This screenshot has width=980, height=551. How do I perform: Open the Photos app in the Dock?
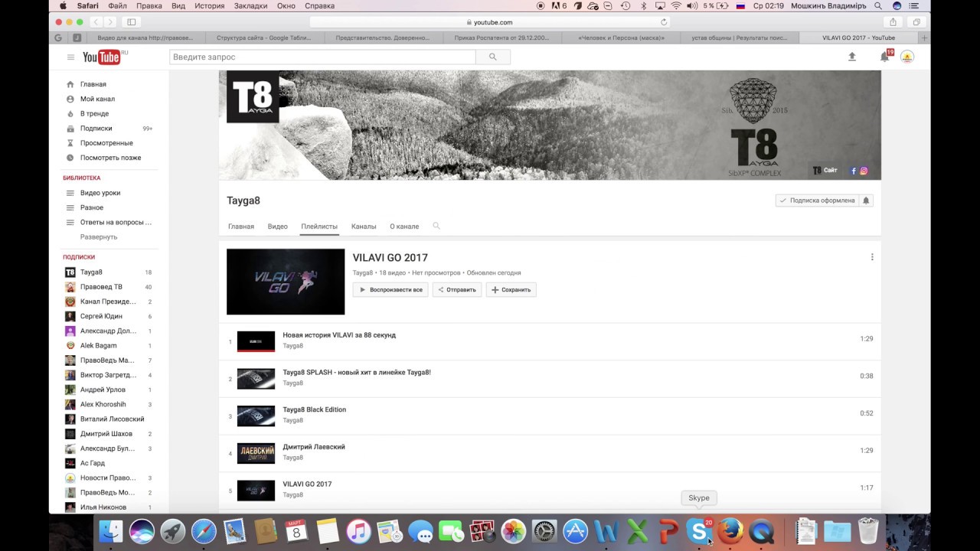point(514,530)
